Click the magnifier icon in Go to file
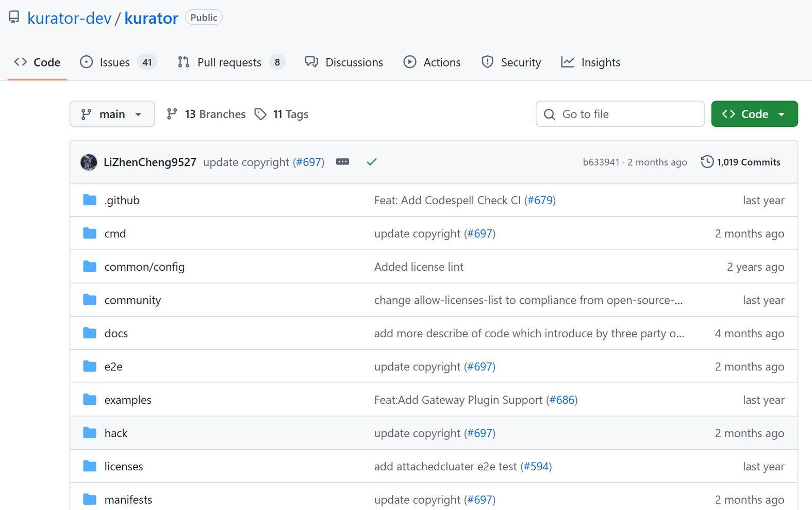This screenshot has height=510, width=812. click(550, 114)
